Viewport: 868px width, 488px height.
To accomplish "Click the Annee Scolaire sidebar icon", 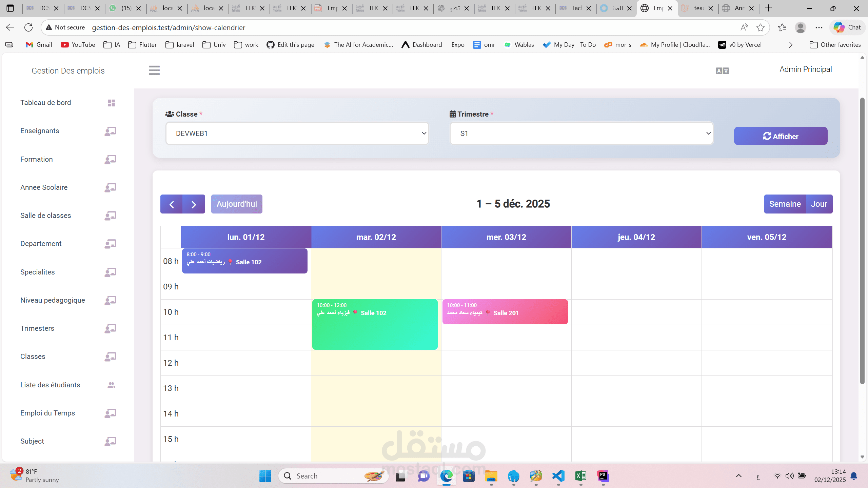I will coord(110,187).
